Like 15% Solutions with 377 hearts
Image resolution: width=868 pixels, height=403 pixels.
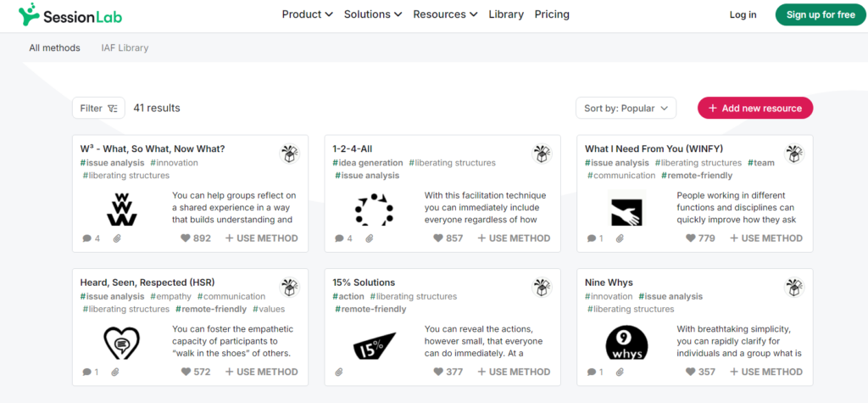click(x=448, y=372)
